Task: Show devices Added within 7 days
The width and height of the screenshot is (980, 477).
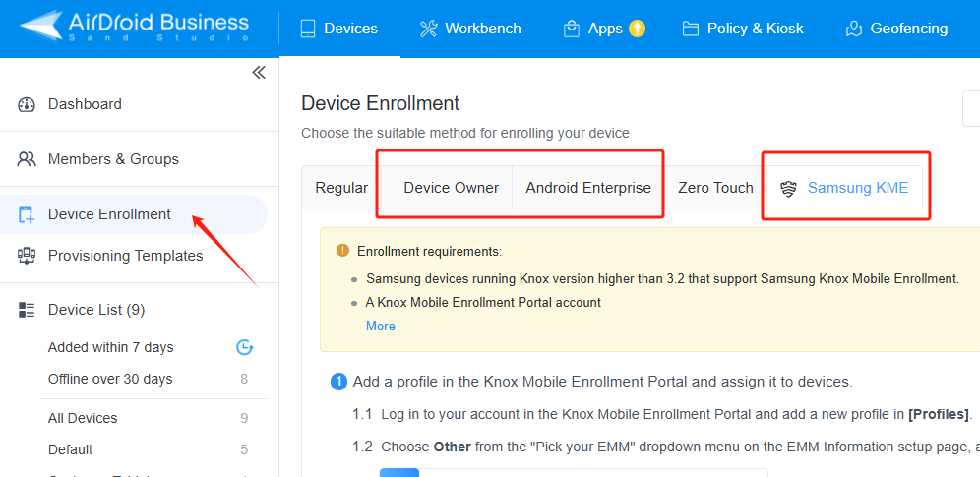Action: point(110,347)
